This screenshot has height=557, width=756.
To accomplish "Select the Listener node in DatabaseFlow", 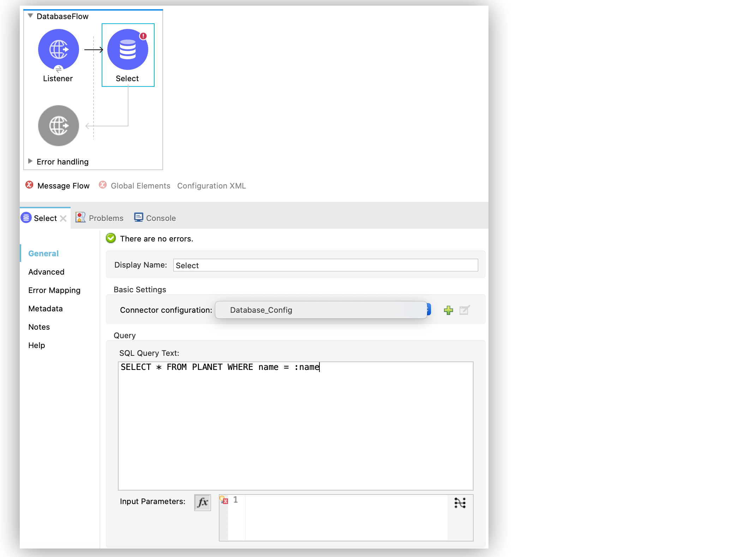I will (58, 49).
